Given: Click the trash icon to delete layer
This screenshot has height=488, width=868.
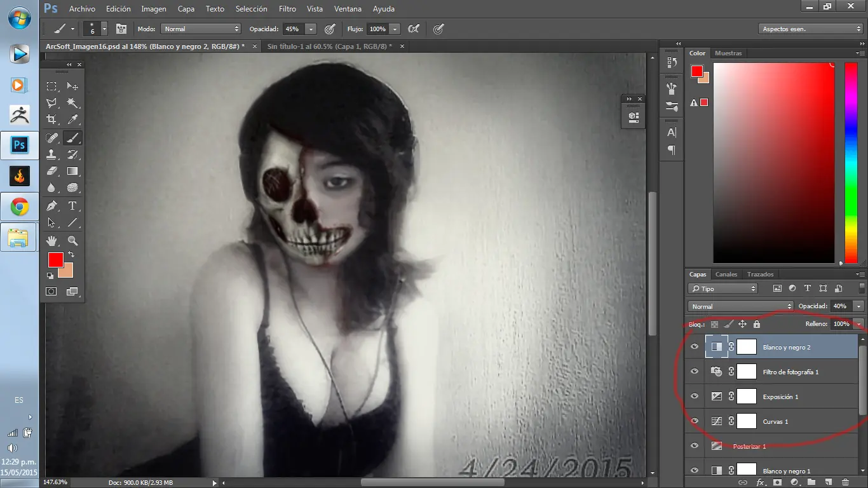Looking at the screenshot, I should (844, 482).
